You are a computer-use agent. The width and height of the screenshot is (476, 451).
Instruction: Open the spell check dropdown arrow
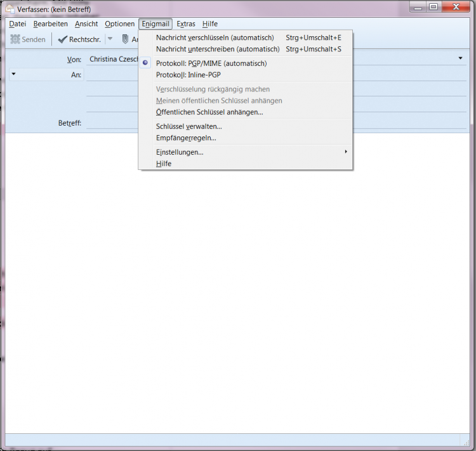point(110,39)
